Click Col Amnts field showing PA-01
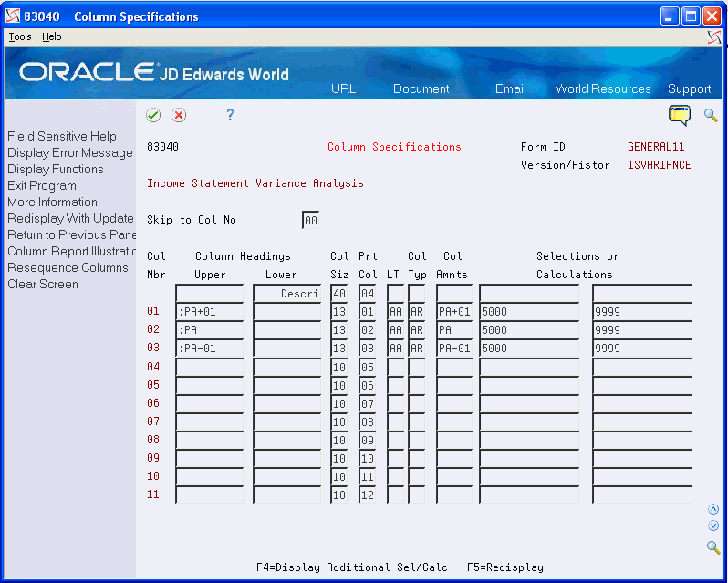 tap(454, 349)
